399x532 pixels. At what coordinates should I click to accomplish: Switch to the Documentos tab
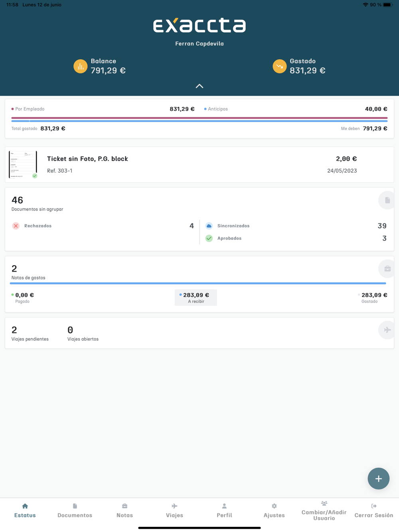75,511
